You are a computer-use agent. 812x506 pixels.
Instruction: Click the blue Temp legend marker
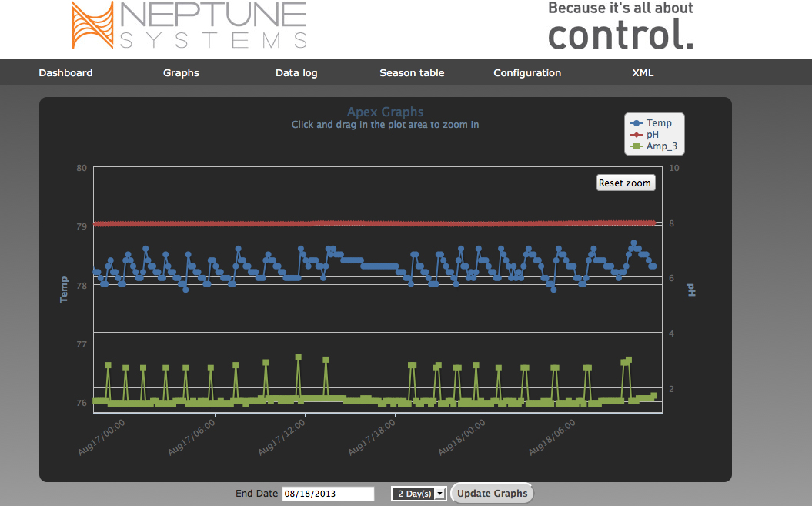tap(637, 123)
